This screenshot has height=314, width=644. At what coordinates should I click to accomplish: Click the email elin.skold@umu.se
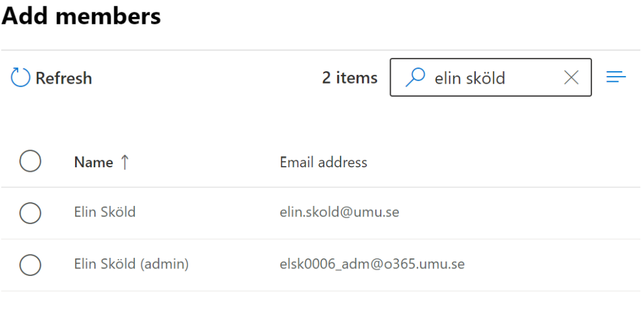click(x=340, y=212)
